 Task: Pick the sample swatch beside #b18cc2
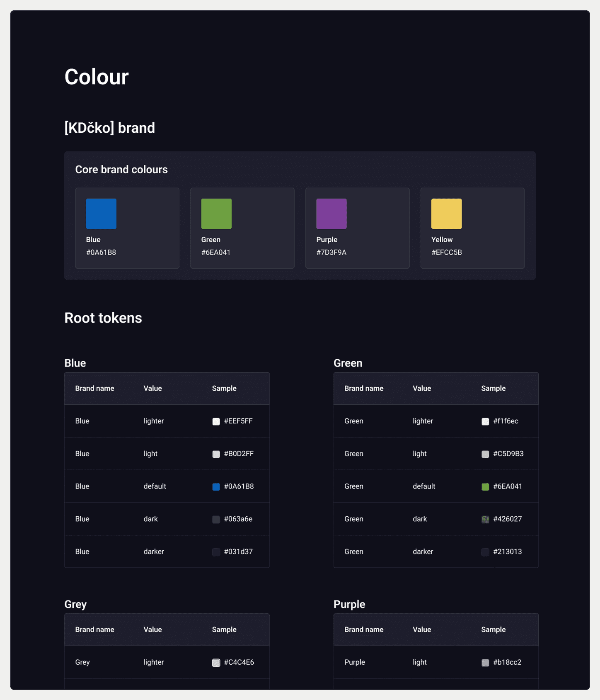pyautogui.click(x=485, y=663)
